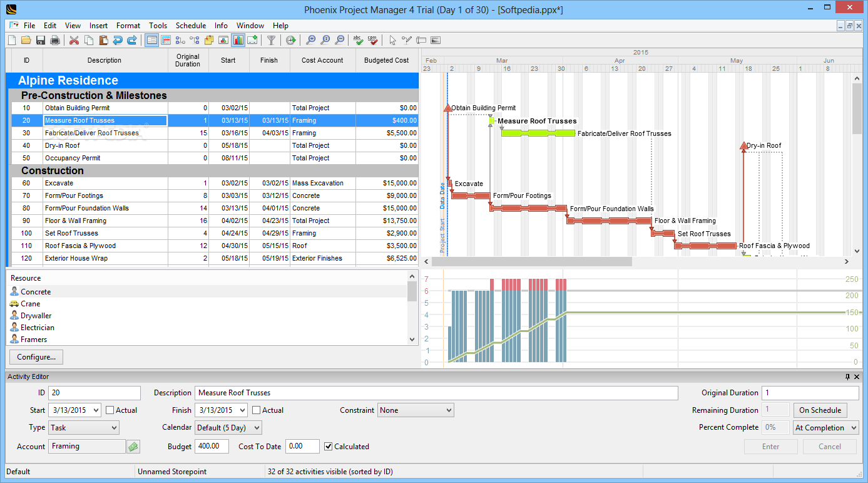Viewport: 868px width, 483px height.
Task: Open the filter funnel tool
Action: 271,40
